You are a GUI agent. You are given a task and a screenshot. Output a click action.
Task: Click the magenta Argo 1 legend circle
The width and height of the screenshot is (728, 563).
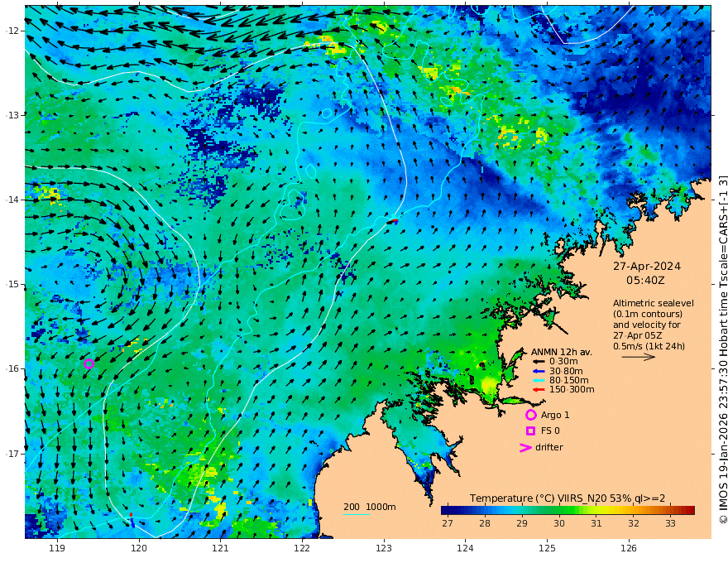coord(530,415)
